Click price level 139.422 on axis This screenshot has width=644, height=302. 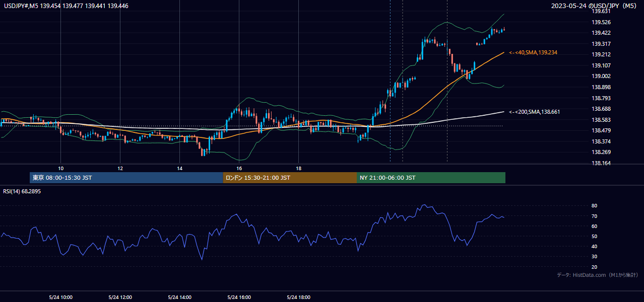tap(601, 33)
